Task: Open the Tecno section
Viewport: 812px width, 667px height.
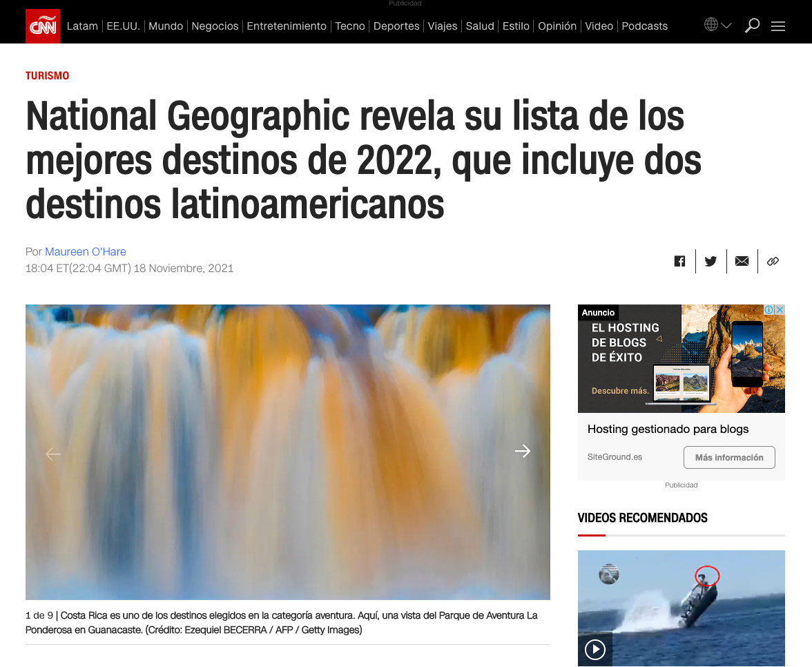Action: [350, 26]
